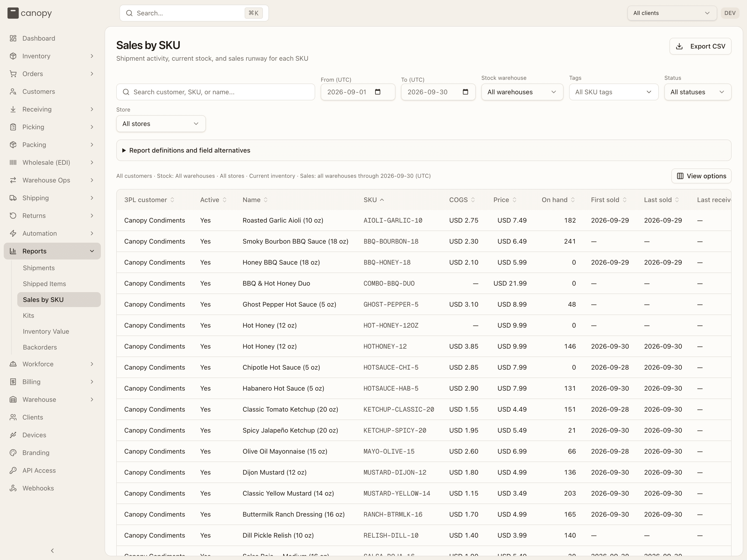Screen dimensions: 747x560
Task: Reverse the SKU column sort
Action: [374, 200]
